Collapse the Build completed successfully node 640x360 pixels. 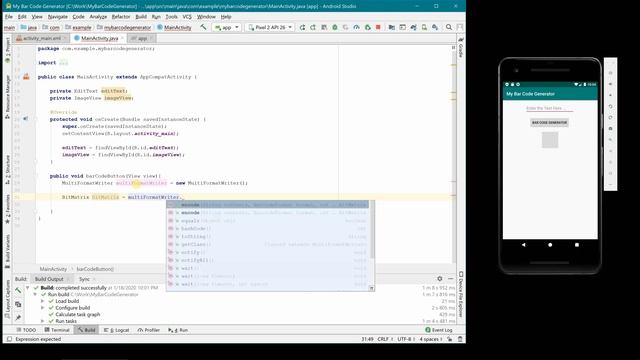pyautogui.click(x=28, y=288)
